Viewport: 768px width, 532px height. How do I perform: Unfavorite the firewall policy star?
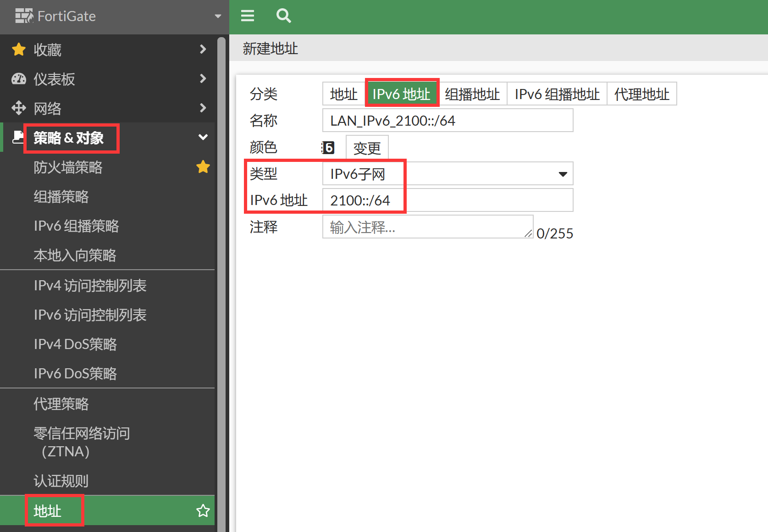pyautogui.click(x=203, y=167)
